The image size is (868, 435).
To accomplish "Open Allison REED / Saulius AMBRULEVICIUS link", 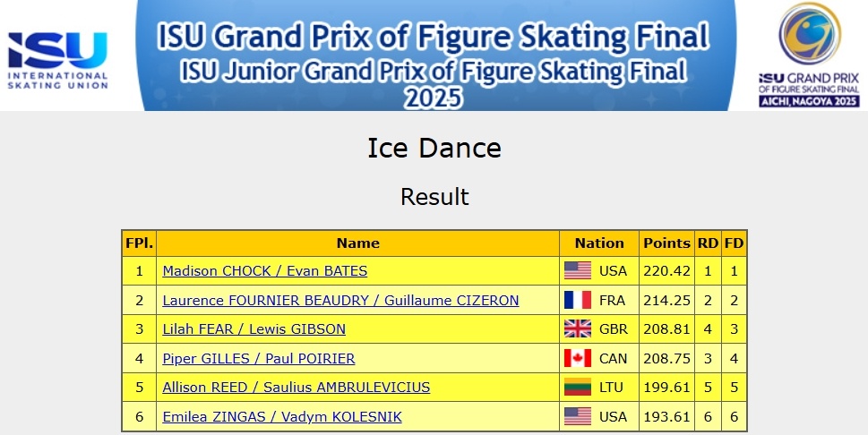I will click(296, 388).
